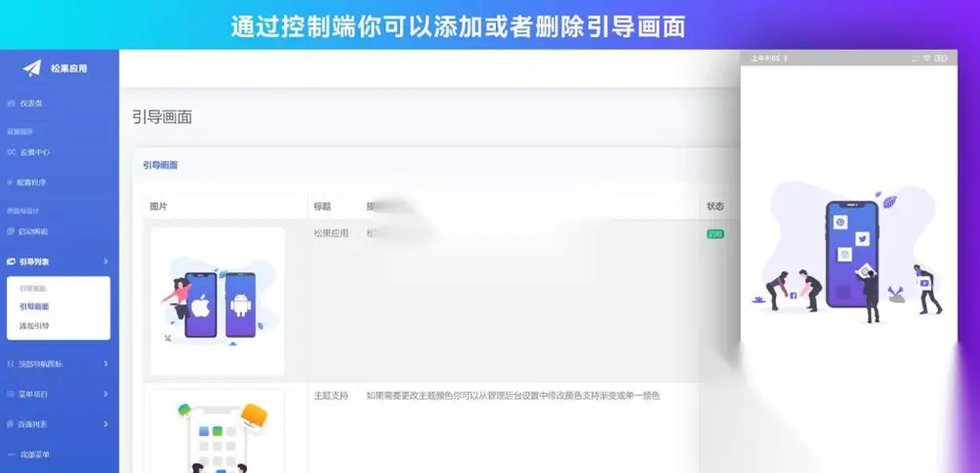The height and width of the screenshot is (473, 980).
Task: Click the large 引导画面 page heading
Action: (x=162, y=117)
